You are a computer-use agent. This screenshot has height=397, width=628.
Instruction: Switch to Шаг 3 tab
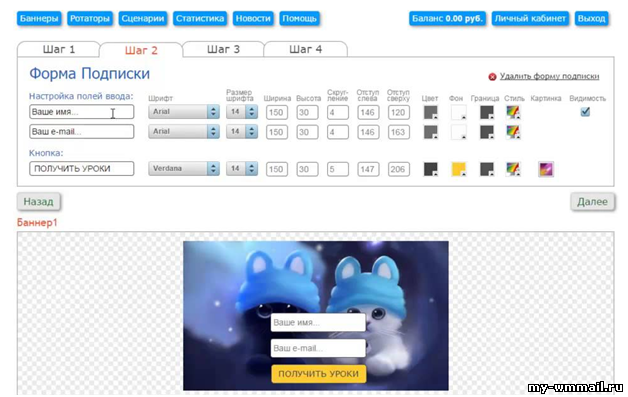click(x=223, y=49)
